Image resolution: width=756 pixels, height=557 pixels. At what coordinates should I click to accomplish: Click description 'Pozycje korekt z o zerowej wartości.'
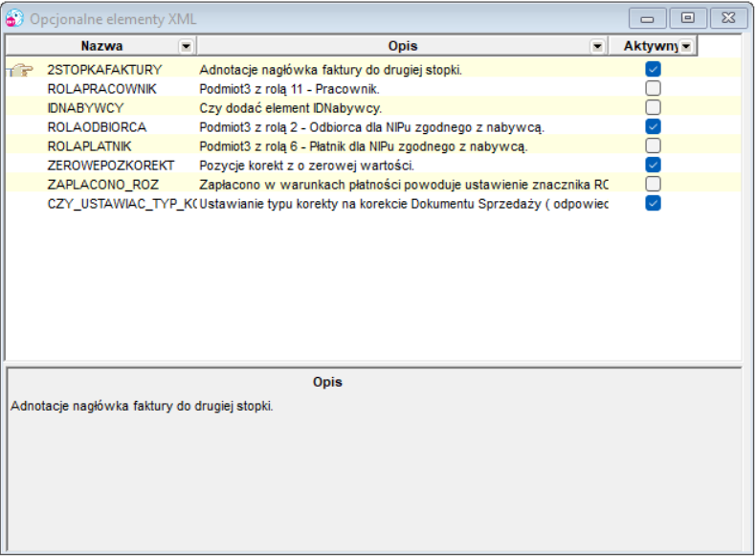[x=306, y=166]
